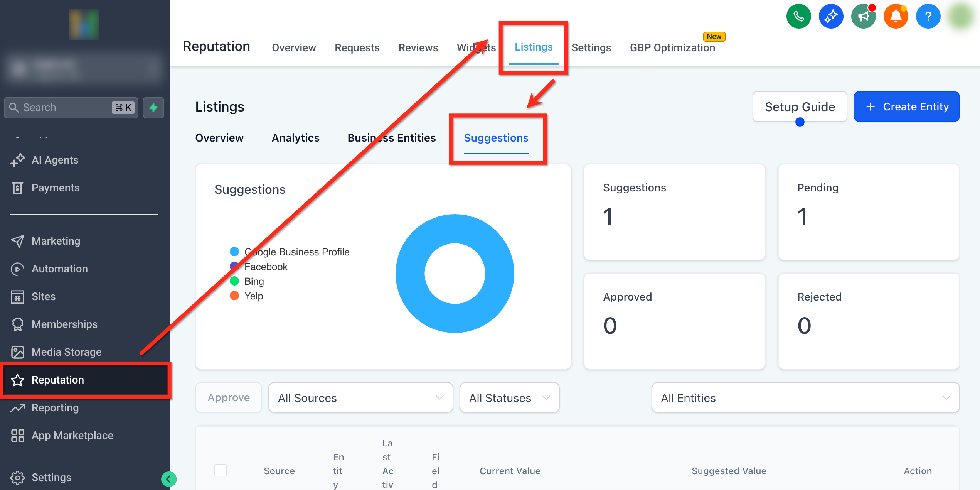This screenshot has height=490, width=980.
Task: Open the blue AI sparkle assistant icon
Action: [831, 17]
